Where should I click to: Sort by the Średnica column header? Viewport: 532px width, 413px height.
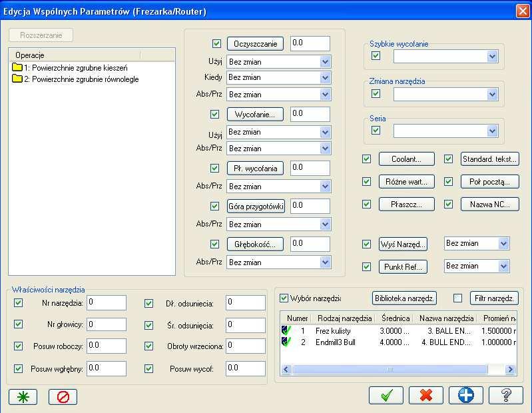[396, 318]
